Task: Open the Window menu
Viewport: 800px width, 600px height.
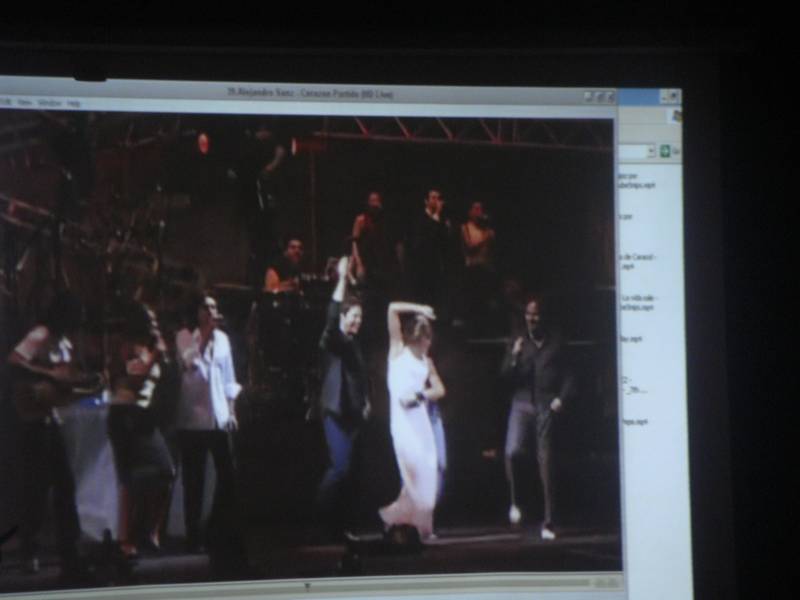Action: pyautogui.click(x=49, y=103)
